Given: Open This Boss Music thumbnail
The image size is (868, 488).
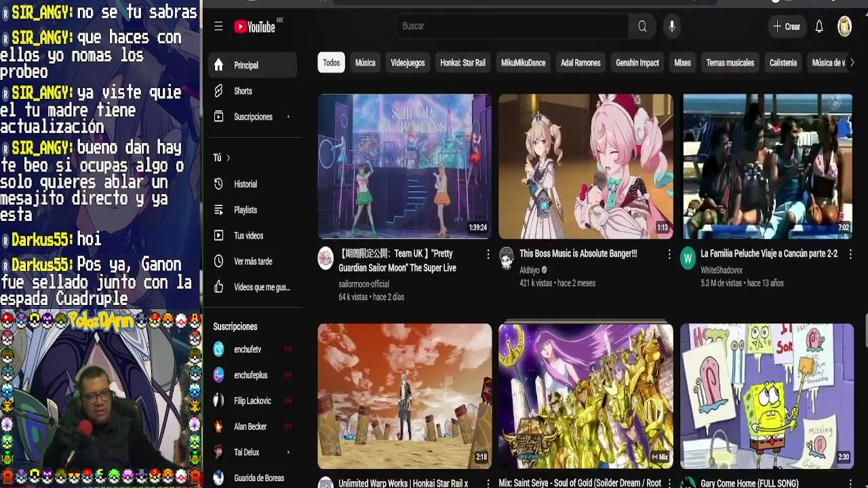Looking at the screenshot, I should coord(586,167).
